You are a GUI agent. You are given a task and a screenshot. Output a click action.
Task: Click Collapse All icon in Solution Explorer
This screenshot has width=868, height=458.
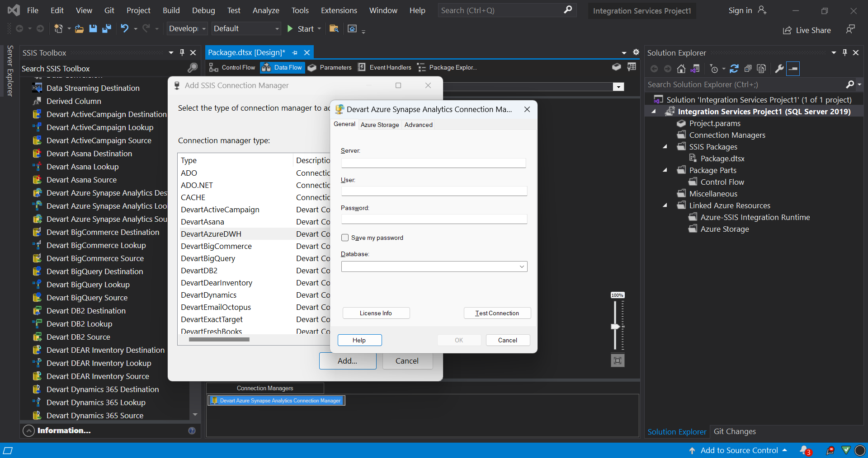point(748,69)
